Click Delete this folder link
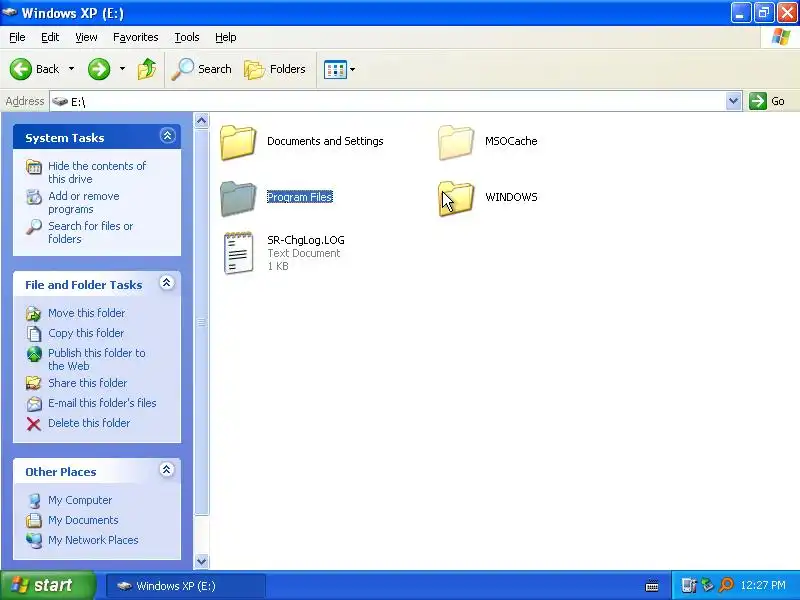 coord(89,423)
